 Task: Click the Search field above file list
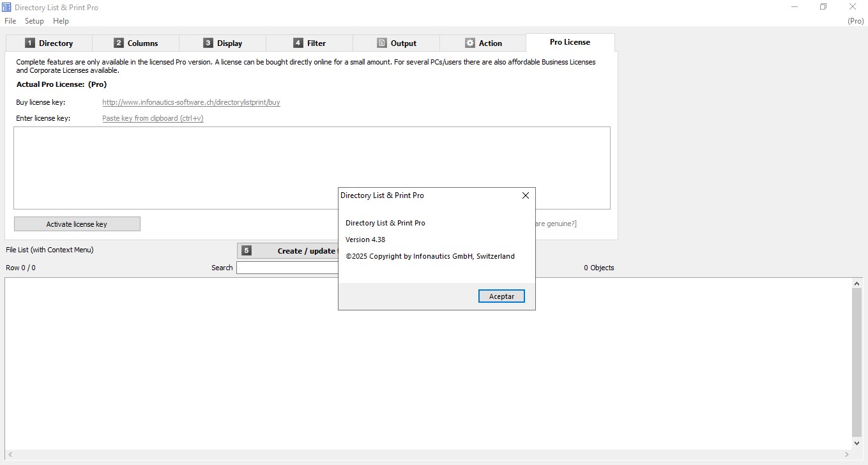pos(287,268)
